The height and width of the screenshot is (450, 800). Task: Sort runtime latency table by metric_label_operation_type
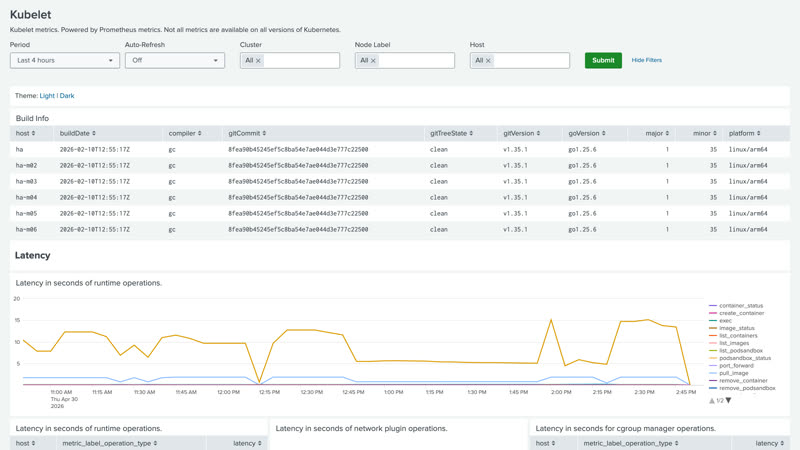[110, 443]
